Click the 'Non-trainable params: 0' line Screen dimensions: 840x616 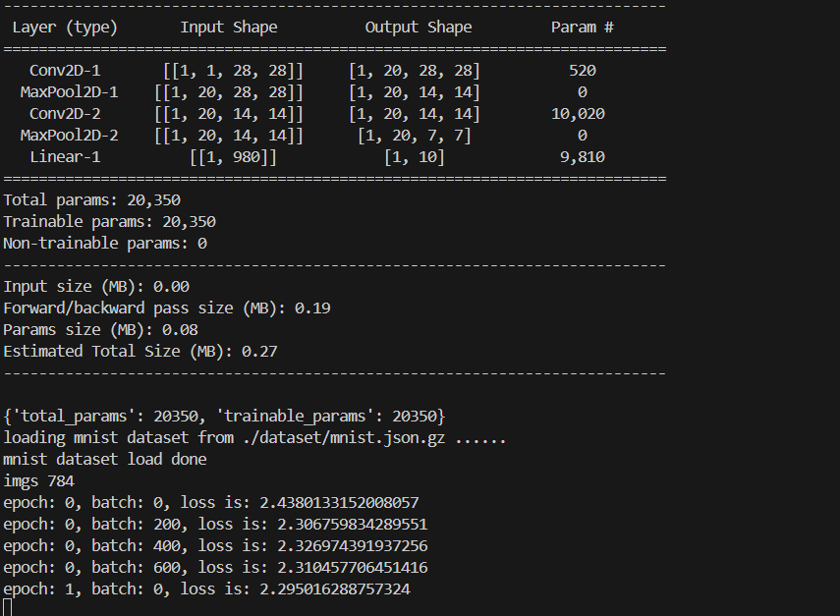pyautogui.click(x=105, y=244)
